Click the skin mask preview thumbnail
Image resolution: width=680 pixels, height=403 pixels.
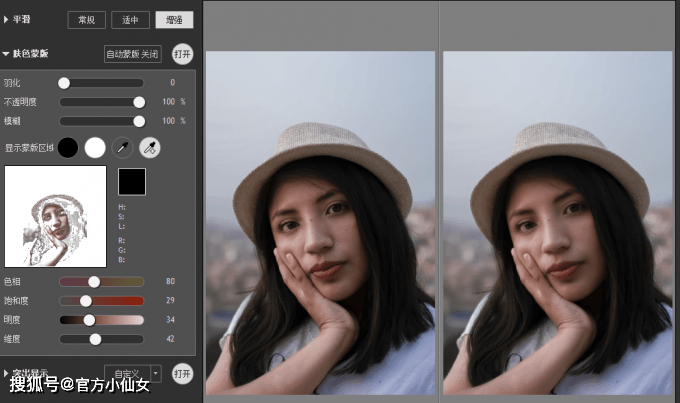(x=56, y=216)
